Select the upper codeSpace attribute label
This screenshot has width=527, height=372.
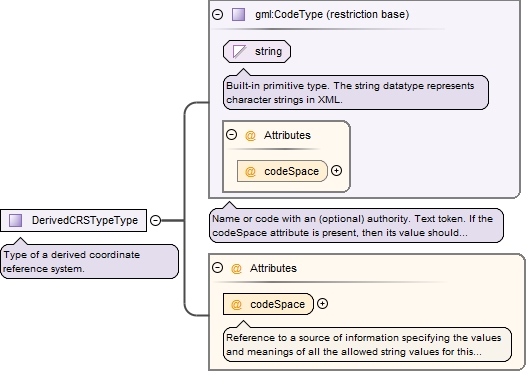coord(291,171)
